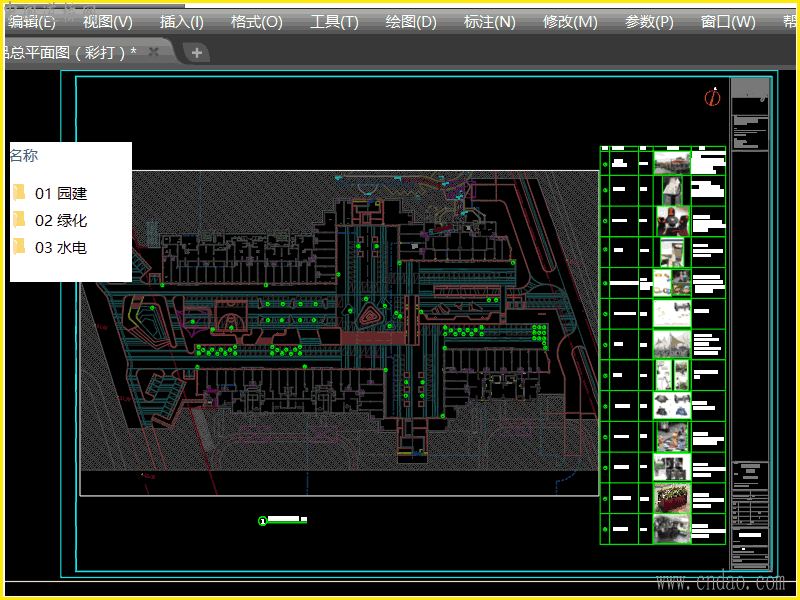Add a new drawing tab with plus button
Screen dimensions: 800x600
pyautogui.click(x=197, y=53)
